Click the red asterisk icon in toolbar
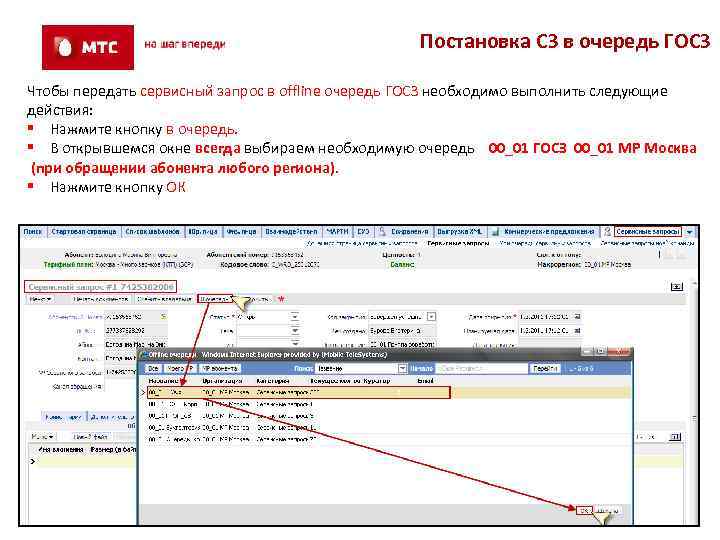The height and width of the screenshot is (540, 720). pos(281,299)
